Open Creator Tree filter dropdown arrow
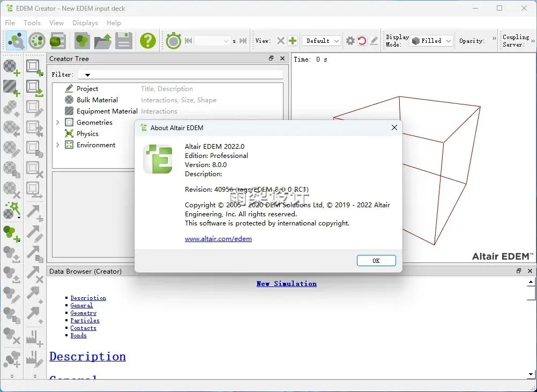 pyautogui.click(x=87, y=74)
